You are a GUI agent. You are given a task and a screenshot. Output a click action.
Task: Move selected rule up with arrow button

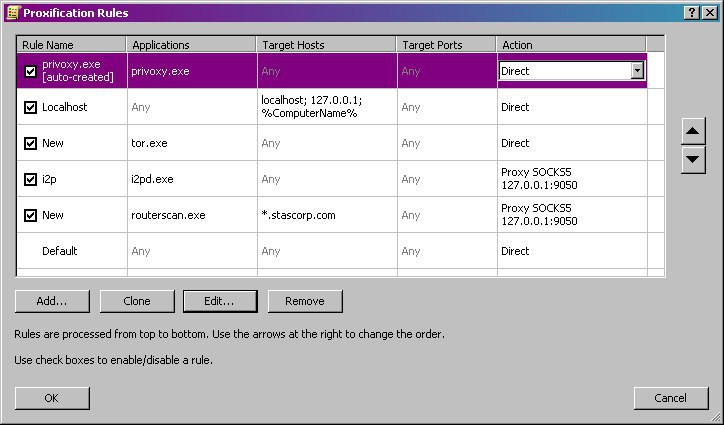(693, 131)
